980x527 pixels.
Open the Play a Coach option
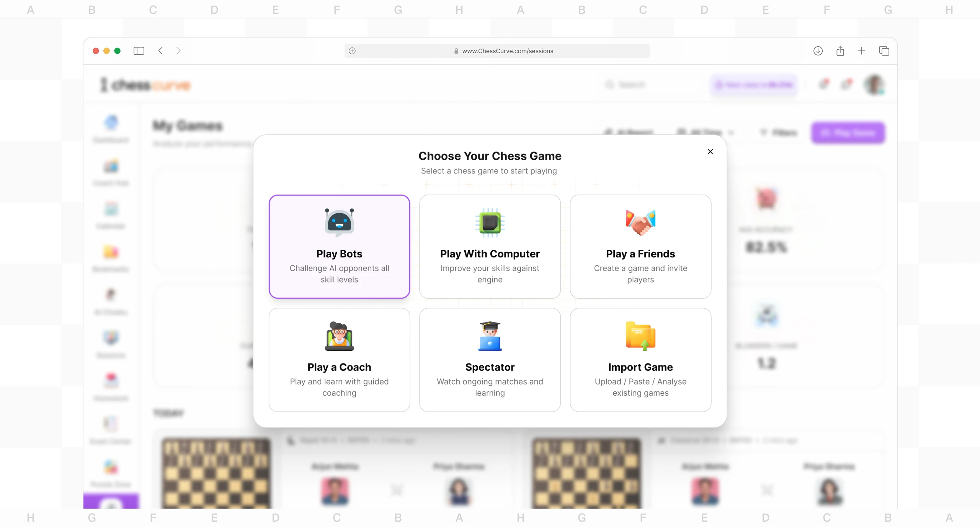point(339,360)
